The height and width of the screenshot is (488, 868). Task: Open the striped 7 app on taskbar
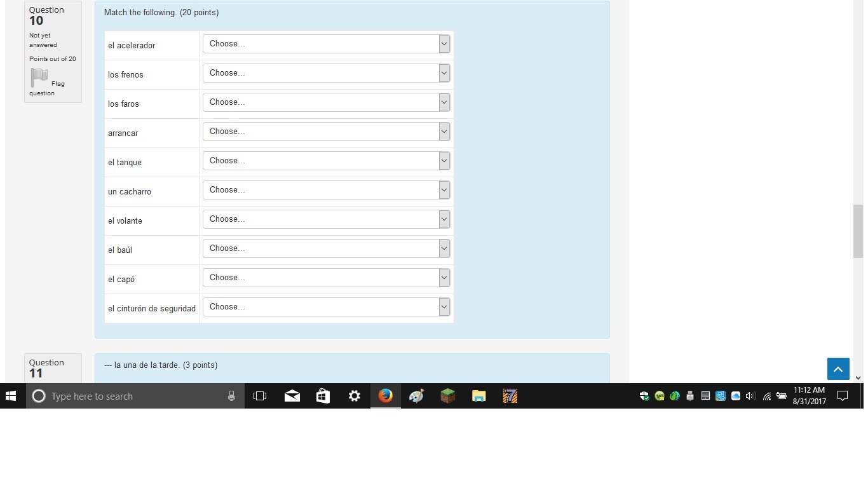point(510,396)
